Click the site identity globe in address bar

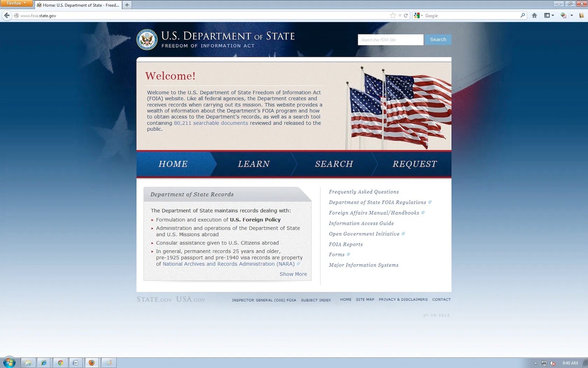click(16, 15)
